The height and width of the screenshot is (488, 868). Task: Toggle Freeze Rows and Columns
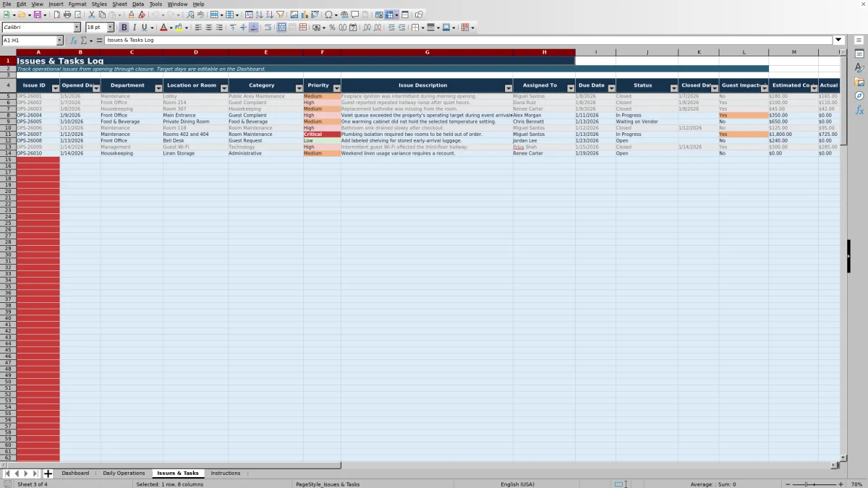click(x=390, y=14)
